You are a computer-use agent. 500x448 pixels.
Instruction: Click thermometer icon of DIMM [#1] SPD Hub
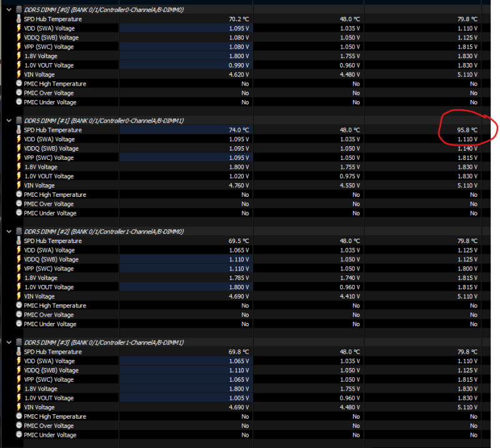tap(19, 130)
